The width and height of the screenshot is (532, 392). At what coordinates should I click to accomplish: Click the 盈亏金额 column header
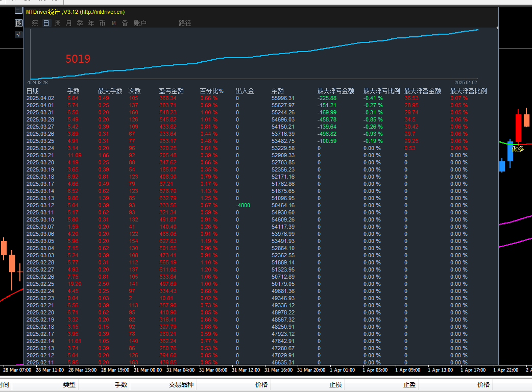172,91
